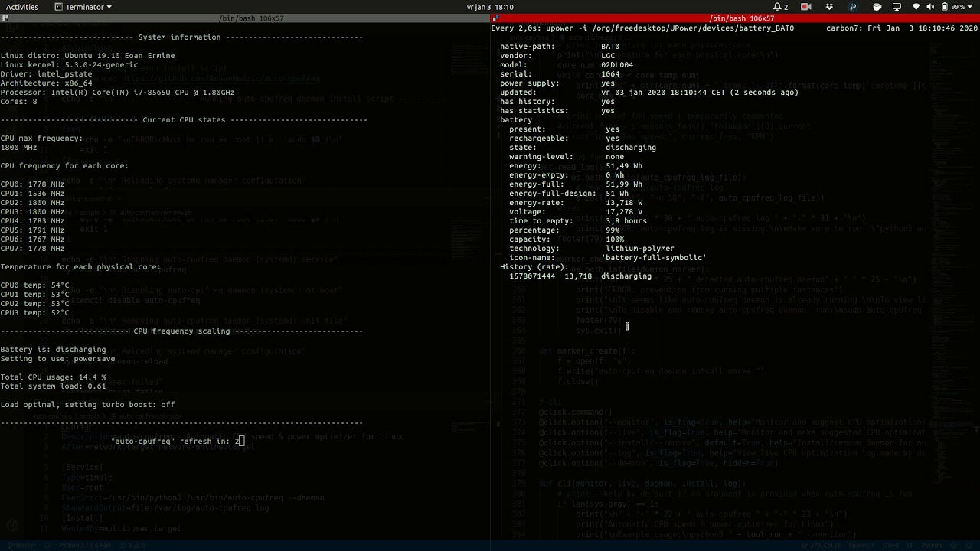The image size is (980, 551).
Task: Open the Dropbox tray icon
Action: pyautogui.click(x=829, y=7)
